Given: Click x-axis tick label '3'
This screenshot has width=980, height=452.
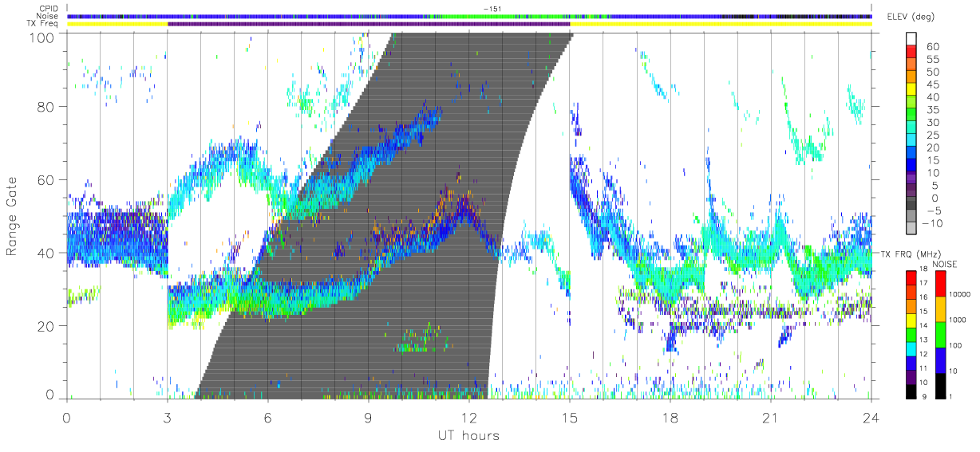Looking at the screenshot, I should 167,418.
